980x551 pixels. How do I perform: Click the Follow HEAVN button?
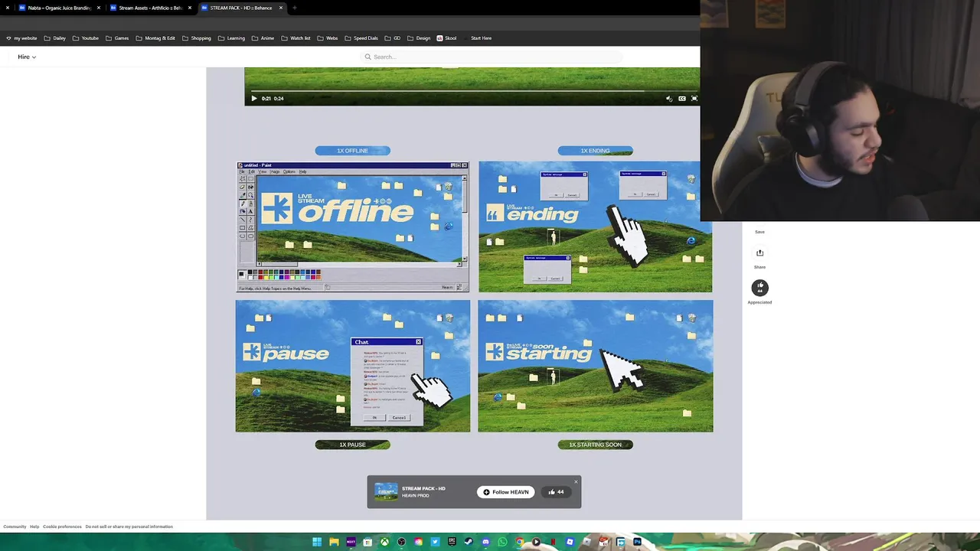pos(506,492)
